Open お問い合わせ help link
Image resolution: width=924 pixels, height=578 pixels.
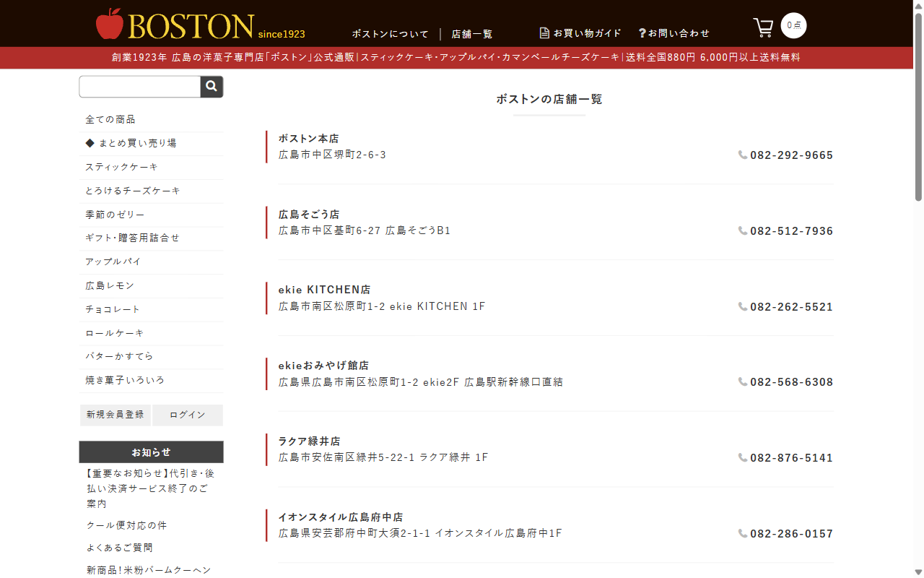tap(674, 33)
